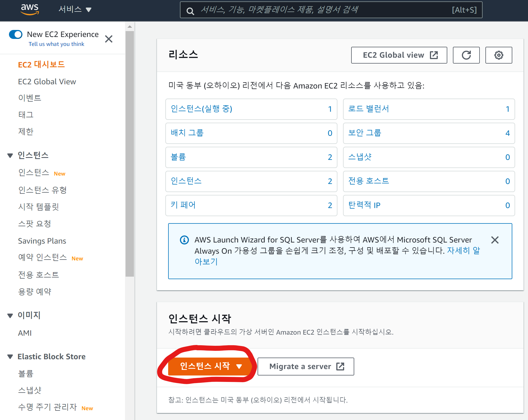This screenshot has width=528, height=420.
Task: Click the 인스턴스 시작 orange dropdown button
Action: pos(210,366)
